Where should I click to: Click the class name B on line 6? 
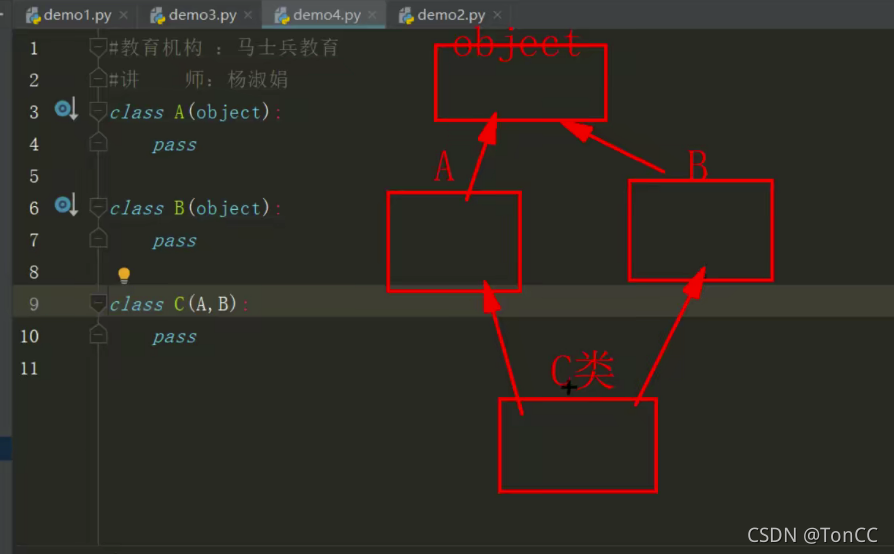[179, 208]
